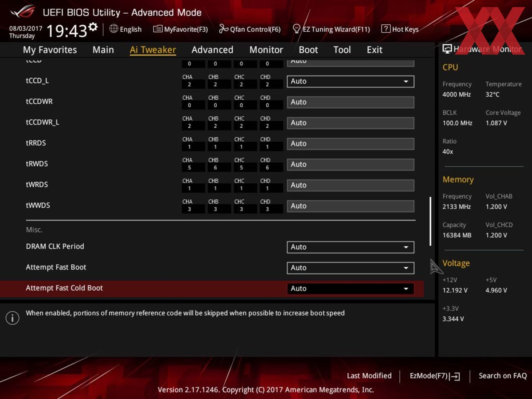Open MyFavorite(F3) list icon
This screenshot has width=532, height=399.
pos(158,29)
